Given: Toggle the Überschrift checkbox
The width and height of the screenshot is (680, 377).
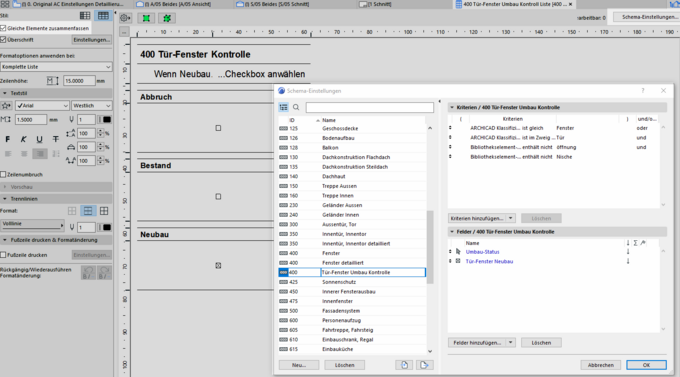Looking at the screenshot, I should click(x=3, y=39).
